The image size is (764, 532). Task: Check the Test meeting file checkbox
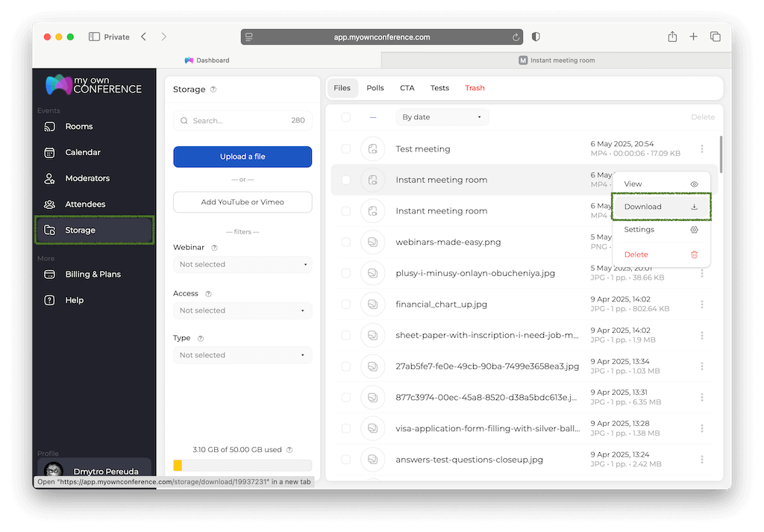(x=345, y=149)
